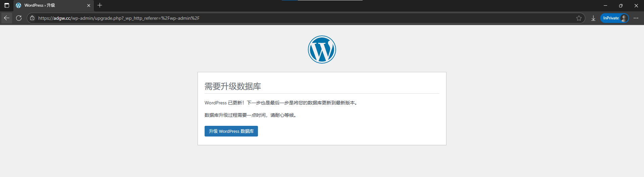Close the WordPress › 升级 tab
The width and height of the screenshot is (644, 177).
tap(89, 5)
